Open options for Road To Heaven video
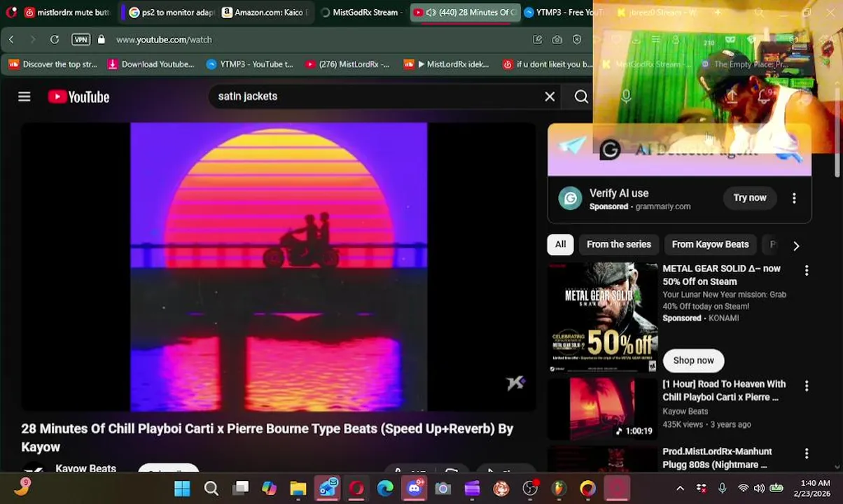The image size is (843, 504). [x=807, y=386]
